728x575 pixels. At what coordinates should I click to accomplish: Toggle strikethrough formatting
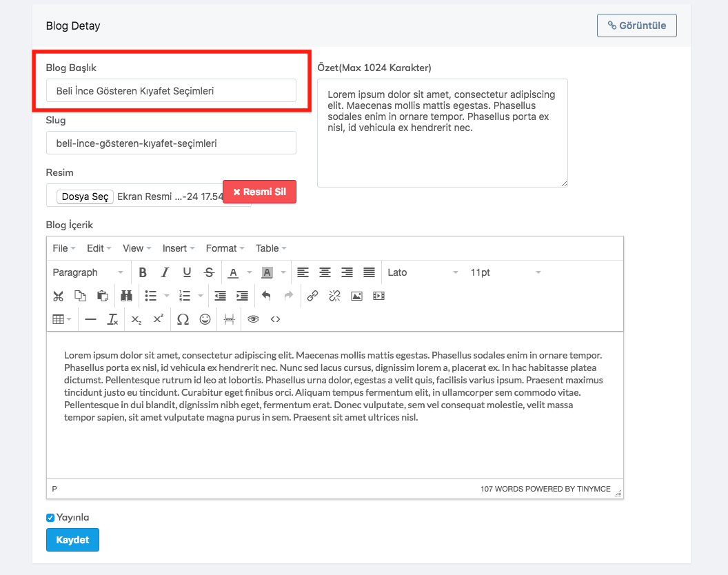tap(209, 272)
